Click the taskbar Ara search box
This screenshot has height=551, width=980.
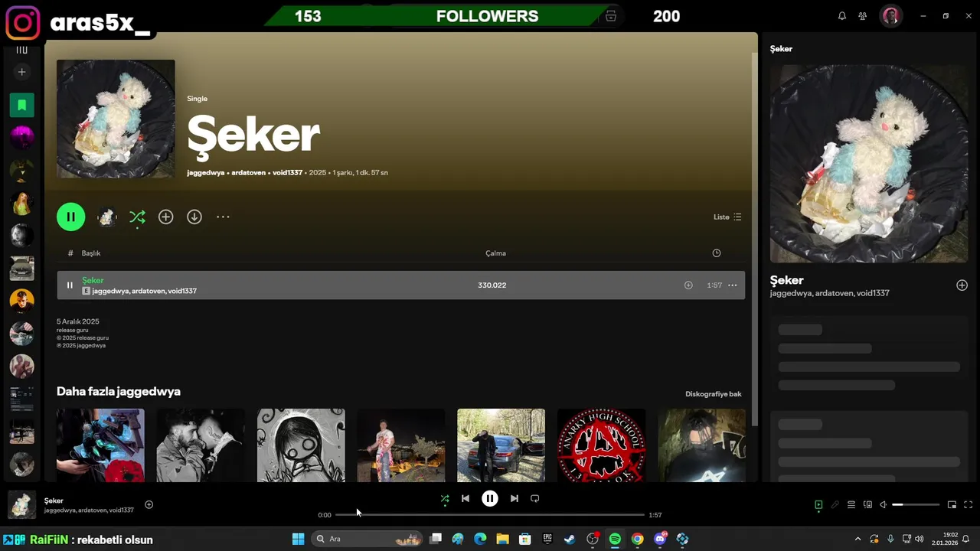(x=367, y=539)
